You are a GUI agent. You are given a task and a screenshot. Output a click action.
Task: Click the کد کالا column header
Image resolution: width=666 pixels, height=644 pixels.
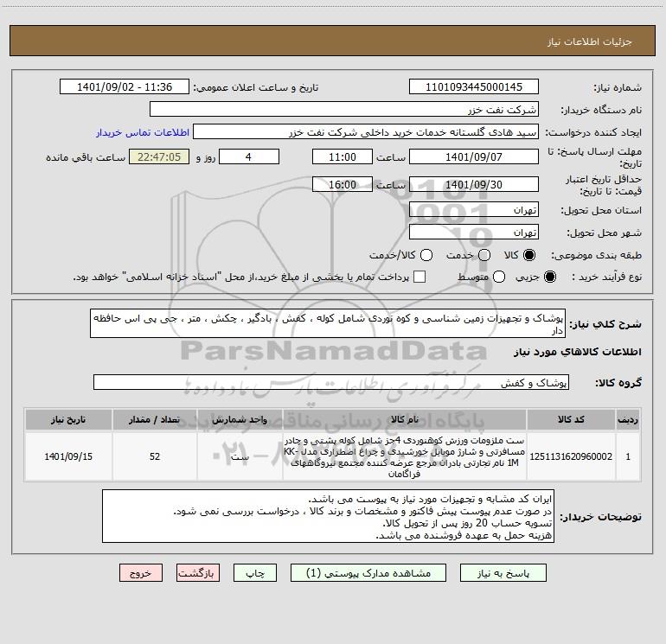click(x=571, y=419)
